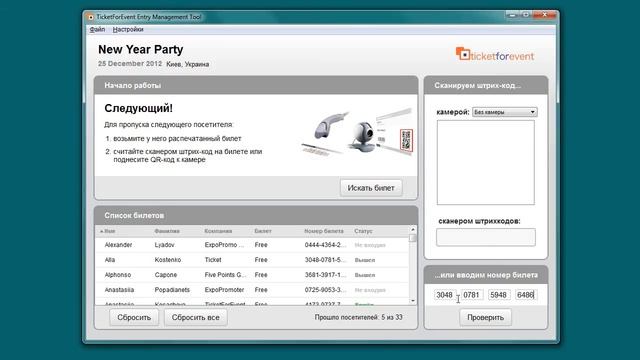Click ticket number 0725-9053-3...
Image resolution: width=640 pixels, height=360 pixels.
coord(325,290)
